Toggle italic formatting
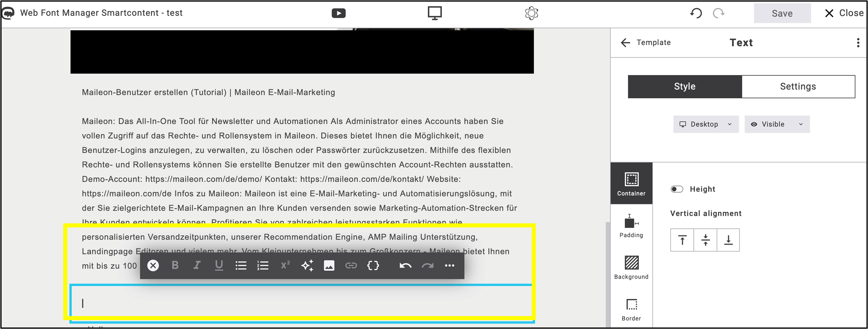Image resolution: width=868 pixels, height=329 pixels. click(x=197, y=265)
